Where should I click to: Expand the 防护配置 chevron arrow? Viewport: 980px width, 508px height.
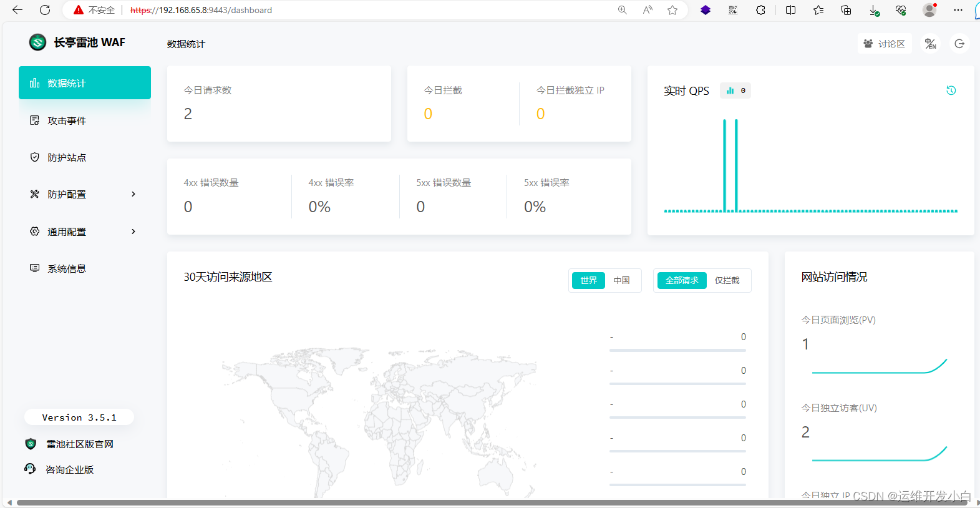pos(133,194)
